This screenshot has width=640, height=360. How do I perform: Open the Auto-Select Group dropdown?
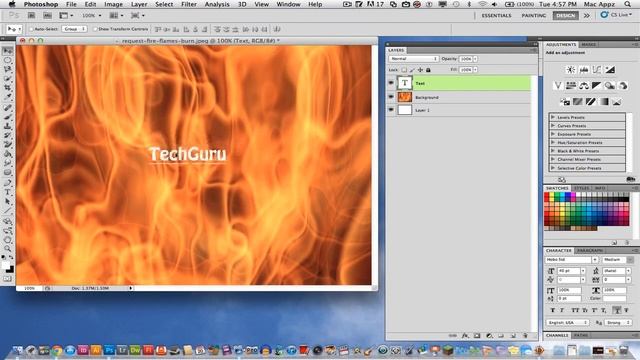(x=74, y=29)
